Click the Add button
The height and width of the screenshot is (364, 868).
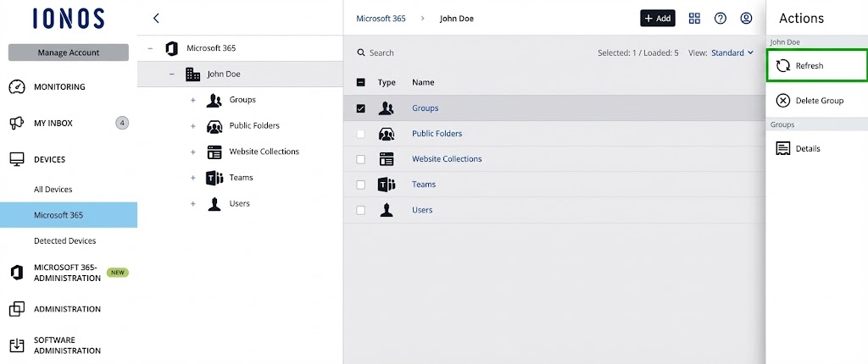(658, 19)
